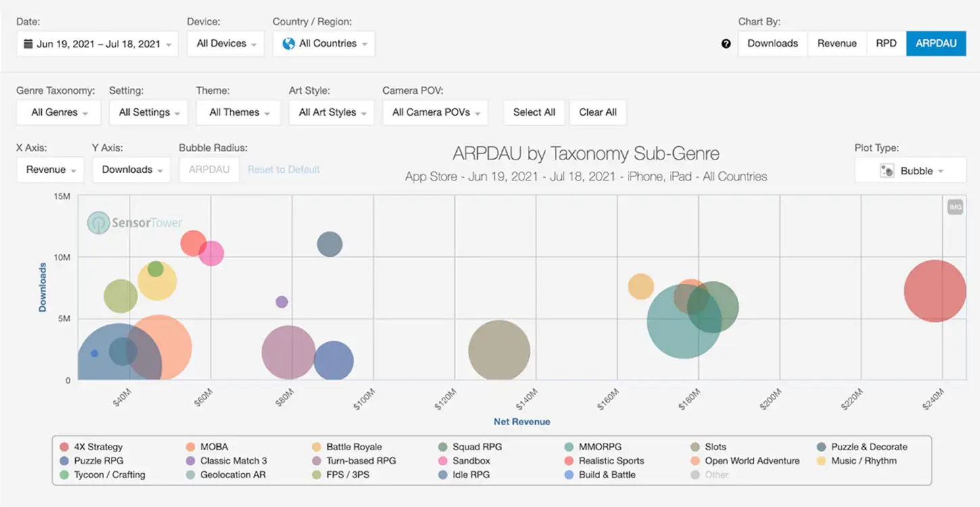Click the bubble icon in Plot Type
980x507 pixels.
[x=887, y=171]
